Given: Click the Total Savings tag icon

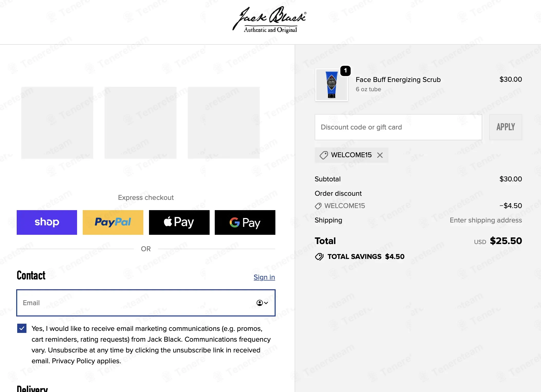Looking at the screenshot, I should point(319,257).
